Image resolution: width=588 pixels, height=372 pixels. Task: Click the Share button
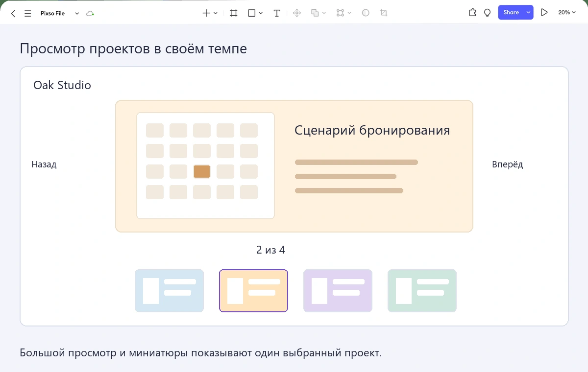(x=511, y=12)
